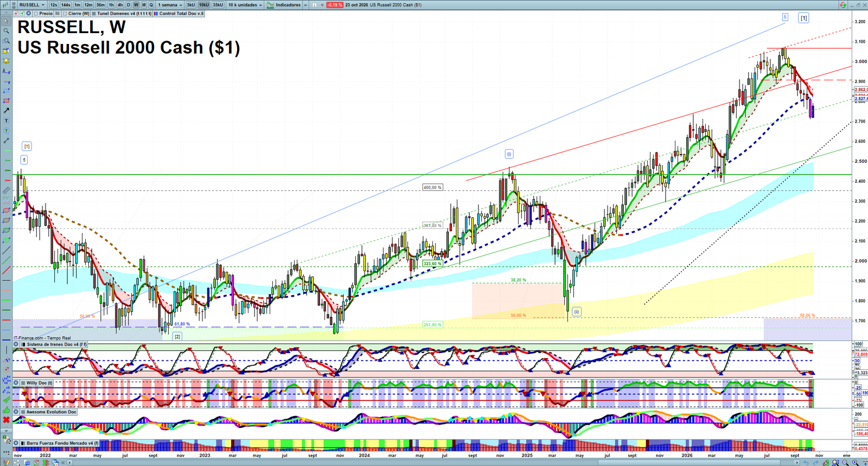Click the red X delete icon
This screenshot has height=466, width=868.
click(6, 420)
